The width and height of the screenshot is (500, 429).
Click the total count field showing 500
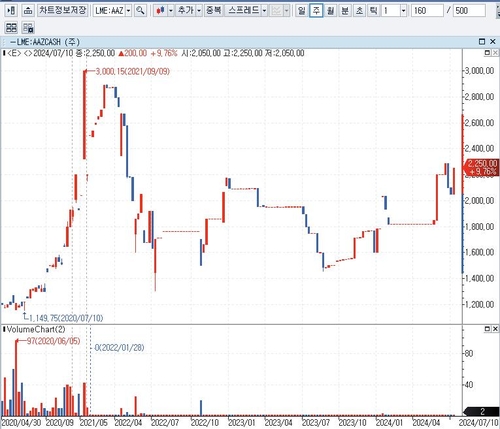point(469,11)
